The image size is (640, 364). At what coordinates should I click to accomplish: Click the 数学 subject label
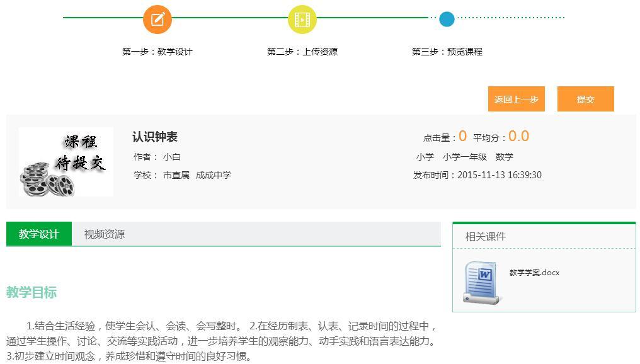[504, 157]
